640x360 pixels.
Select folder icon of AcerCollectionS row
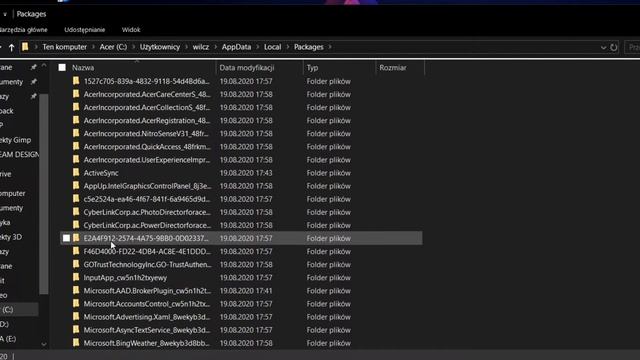[76, 107]
